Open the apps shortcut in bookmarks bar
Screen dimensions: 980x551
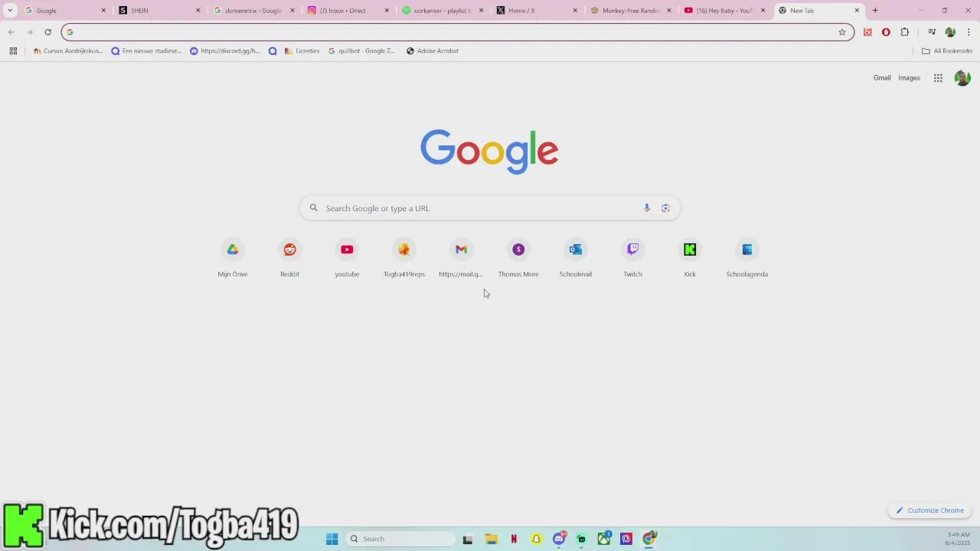pos(13,51)
